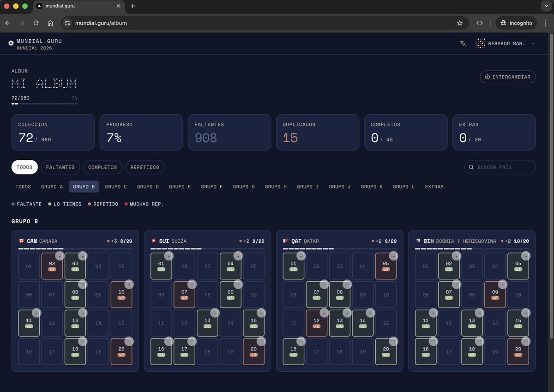Bookmark this page with the star icon
This screenshot has height=392, width=554.
(460, 23)
